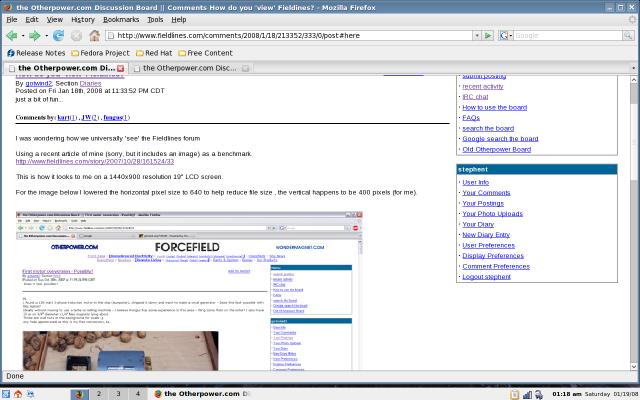
Task: Open the History menu
Action: click(x=83, y=20)
